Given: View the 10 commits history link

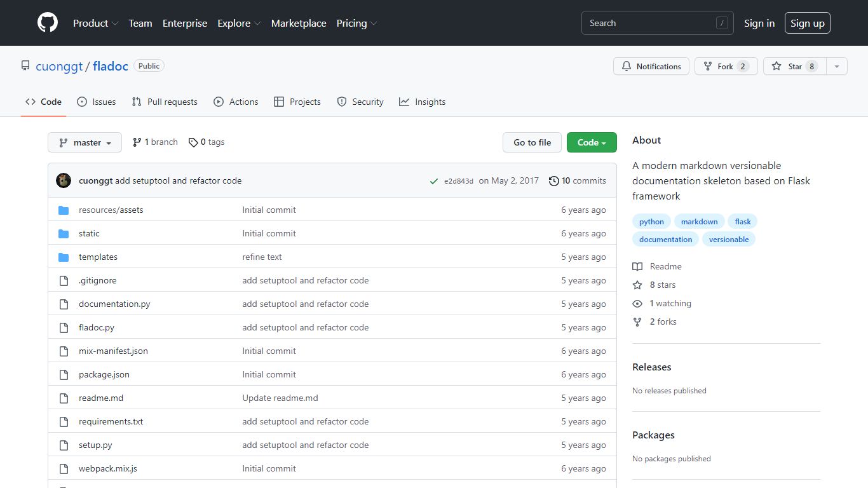Looking at the screenshot, I should coord(578,180).
